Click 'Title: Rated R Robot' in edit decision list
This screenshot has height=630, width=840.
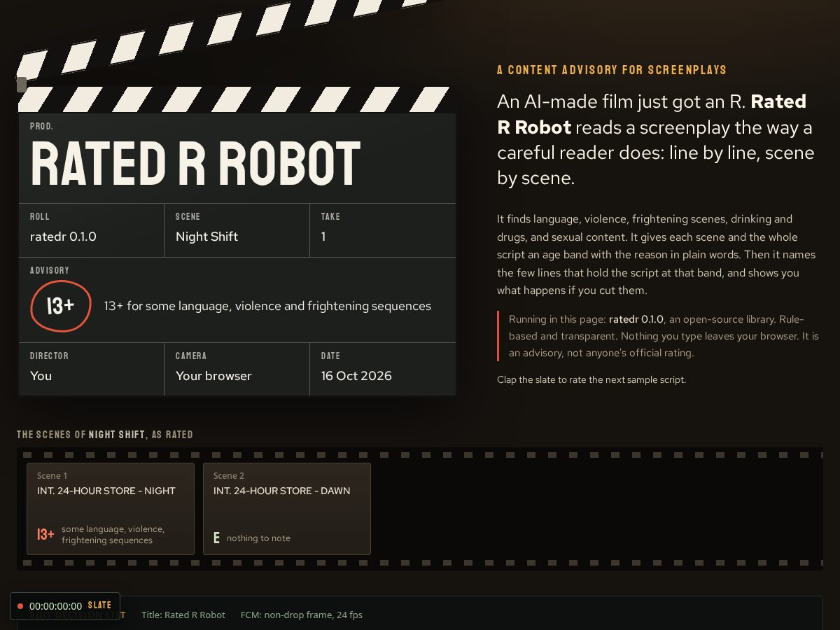tap(183, 615)
